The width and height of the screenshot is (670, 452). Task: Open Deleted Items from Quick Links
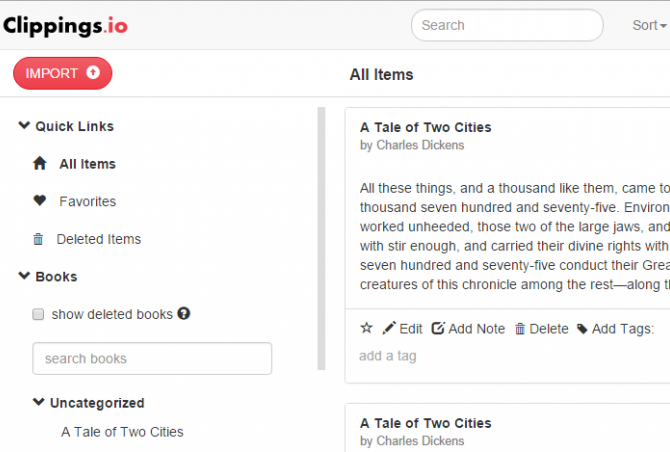pyautogui.click(x=99, y=239)
